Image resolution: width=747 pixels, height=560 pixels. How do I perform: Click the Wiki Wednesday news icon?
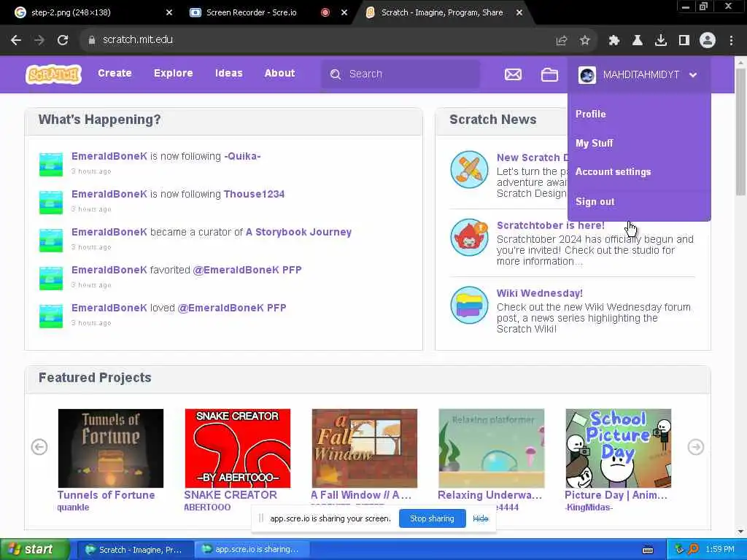tap(469, 306)
